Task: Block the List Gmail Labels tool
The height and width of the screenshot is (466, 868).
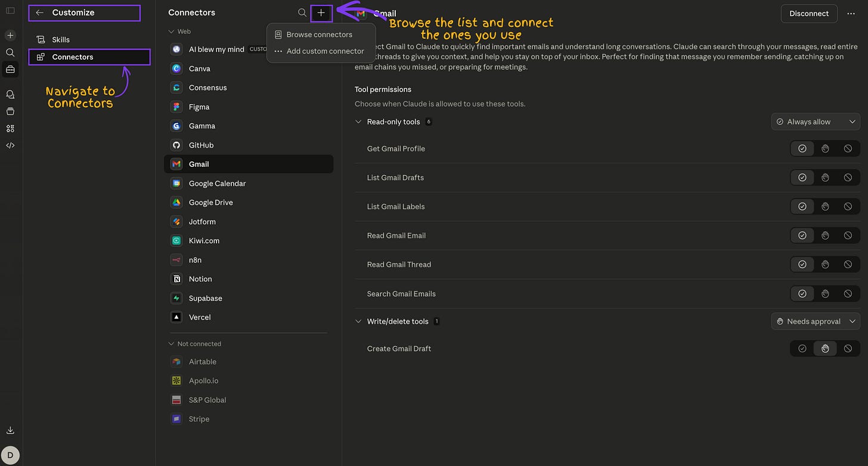Action: pos(848,206)
